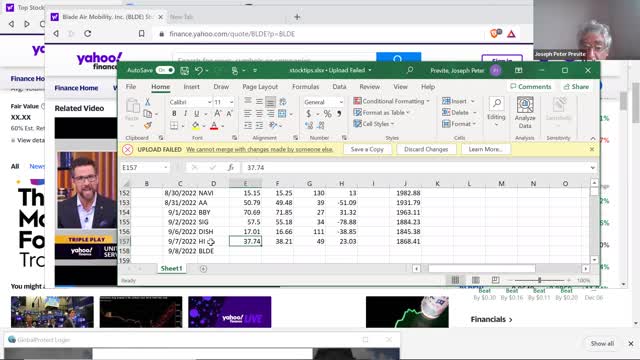Image resolution: width=640 pixels, height=360 pixels.
Task: Click the Save icon next to AutoSave
Action: click(184, 71)
